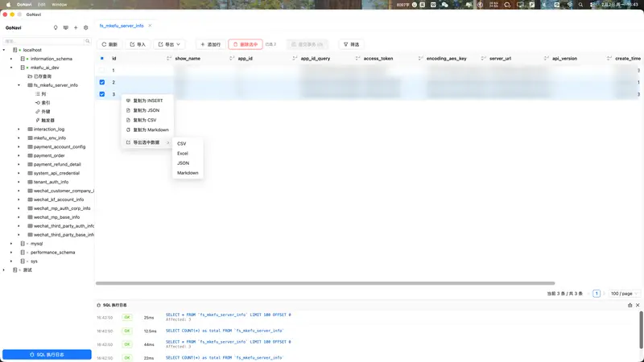The width and height of the screenshot is (644, 362).
Task: Open settings via the sidebar gear icon
Action: click(86, 27)
